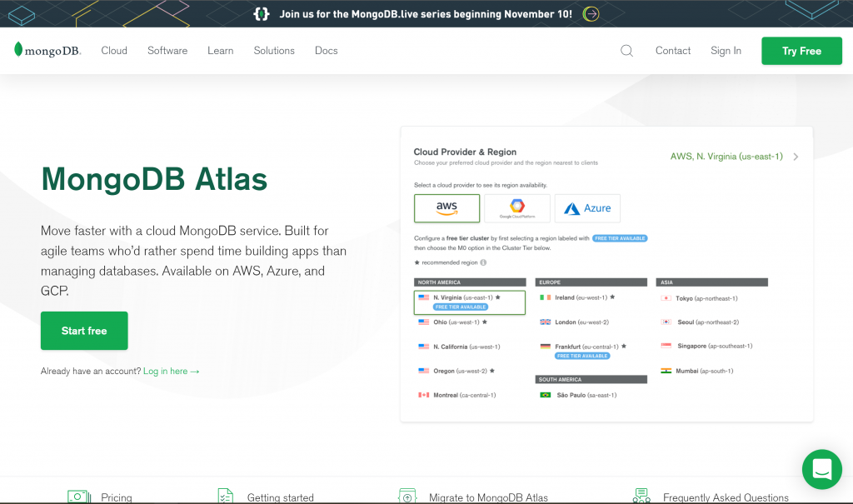853x504 pixels.
Task: Open the chat bubble widget
Action: [x=821, y=469]
